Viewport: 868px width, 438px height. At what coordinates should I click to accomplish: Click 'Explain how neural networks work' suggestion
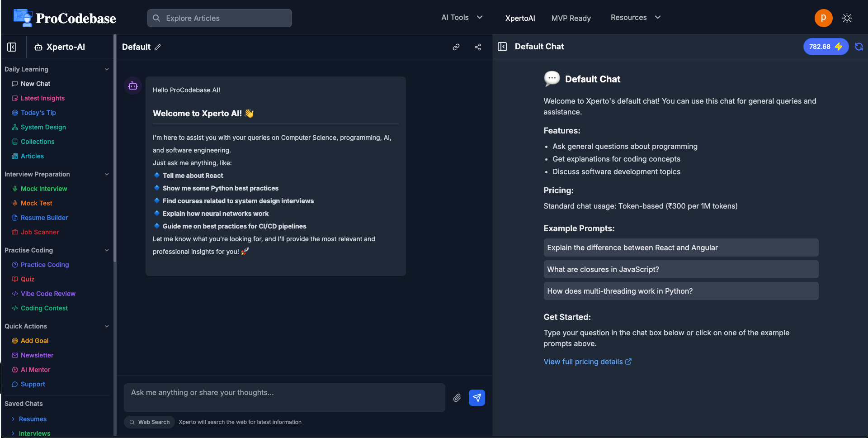click(215, 214)
